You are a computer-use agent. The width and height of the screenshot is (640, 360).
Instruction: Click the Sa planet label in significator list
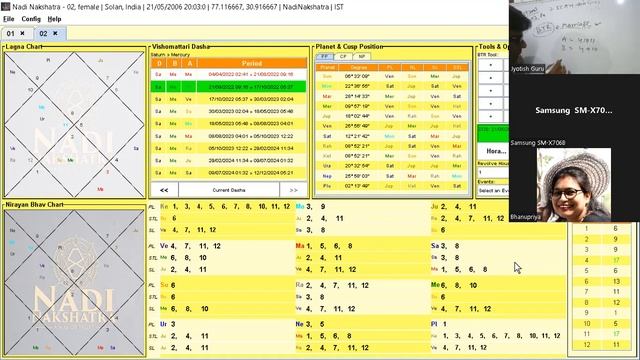point(435,246)
